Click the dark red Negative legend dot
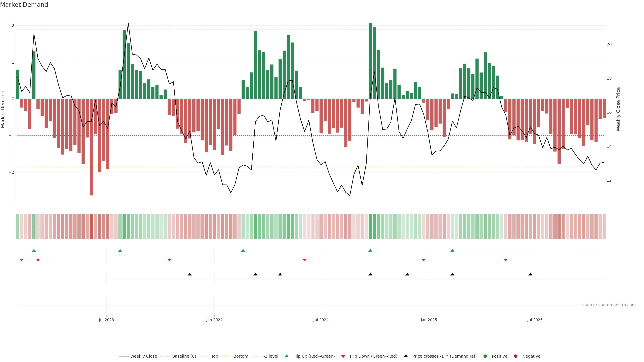The image size is (644, 362). click(516, 356)
